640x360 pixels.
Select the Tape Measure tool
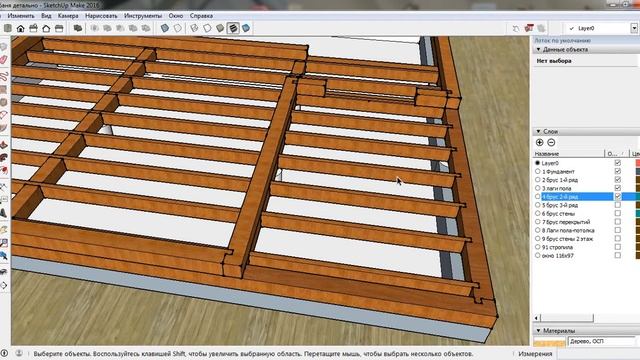click(4, 187)
